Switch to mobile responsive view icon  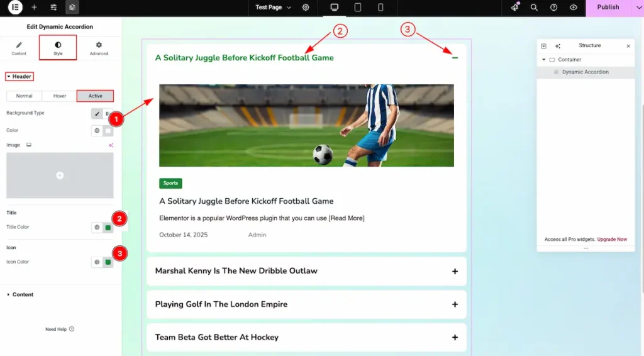pos(380,8)
